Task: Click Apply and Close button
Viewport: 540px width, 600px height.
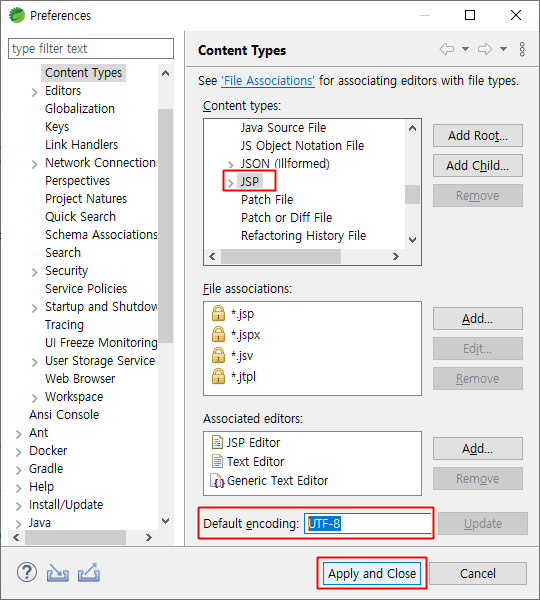Action: [372, 573]
